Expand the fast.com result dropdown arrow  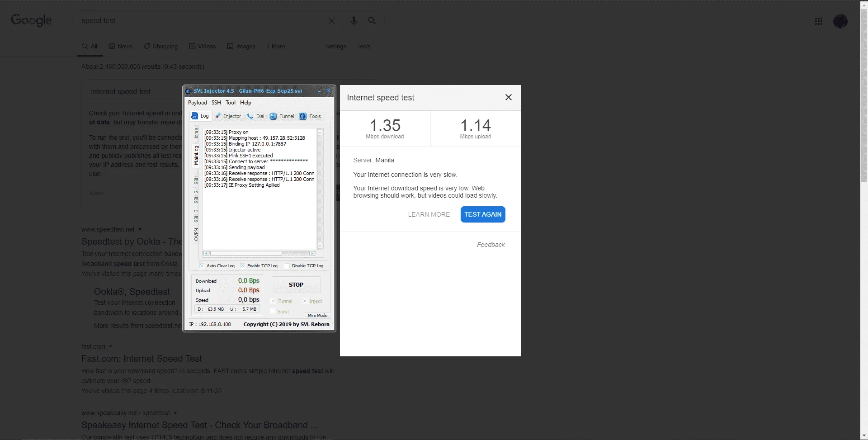coord(111,346)
